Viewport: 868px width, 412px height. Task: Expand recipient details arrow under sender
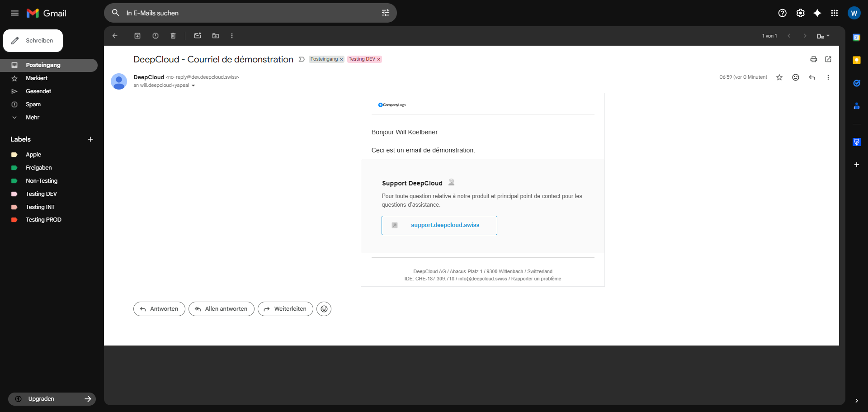click(x=193, y=85)
